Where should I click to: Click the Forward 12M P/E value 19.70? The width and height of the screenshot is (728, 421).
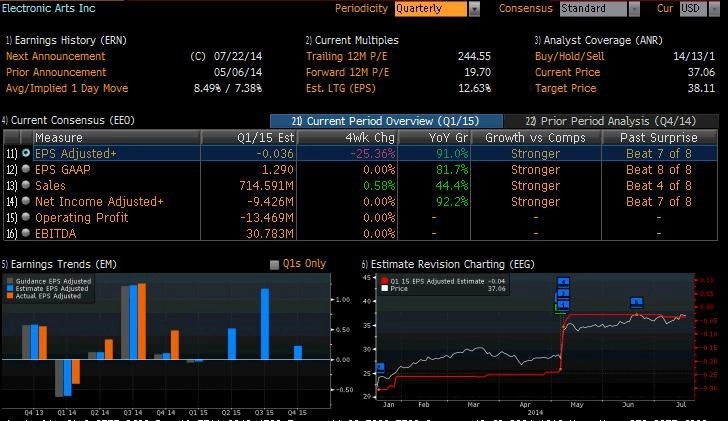click(x=478, y=72)
